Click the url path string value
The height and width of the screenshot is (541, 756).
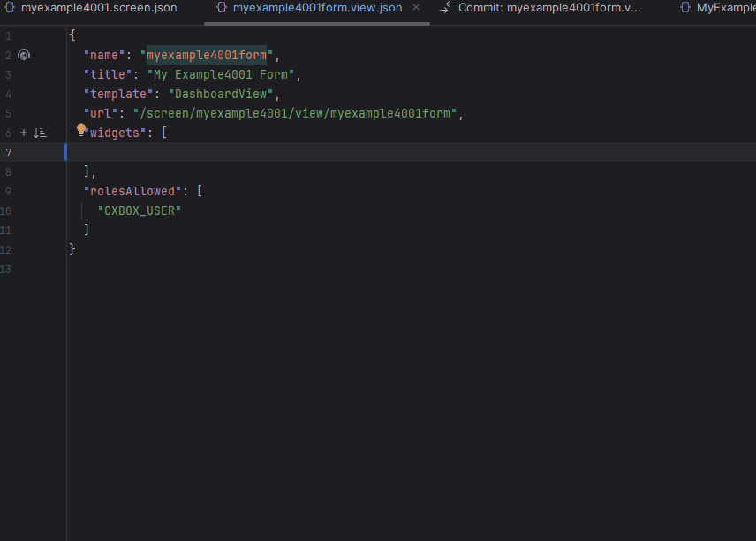(x=297, y=113)
